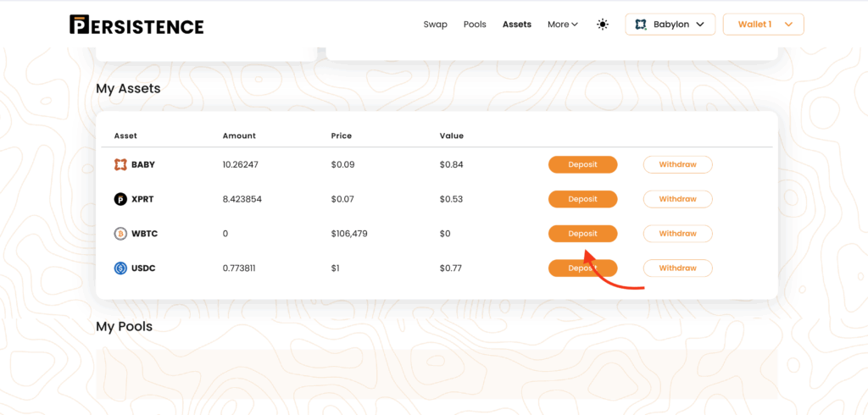Go to the Swap page

pyautogui.click(x=435, y=25)
